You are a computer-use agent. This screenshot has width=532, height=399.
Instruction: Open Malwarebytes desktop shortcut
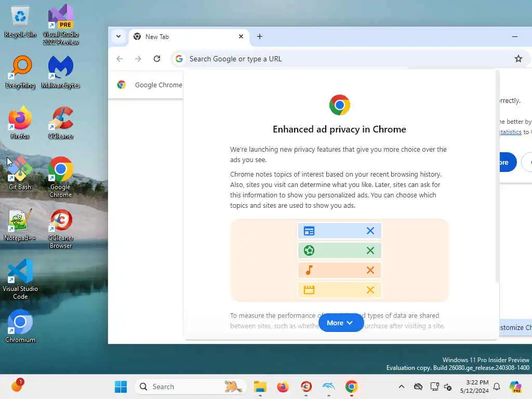61,72
